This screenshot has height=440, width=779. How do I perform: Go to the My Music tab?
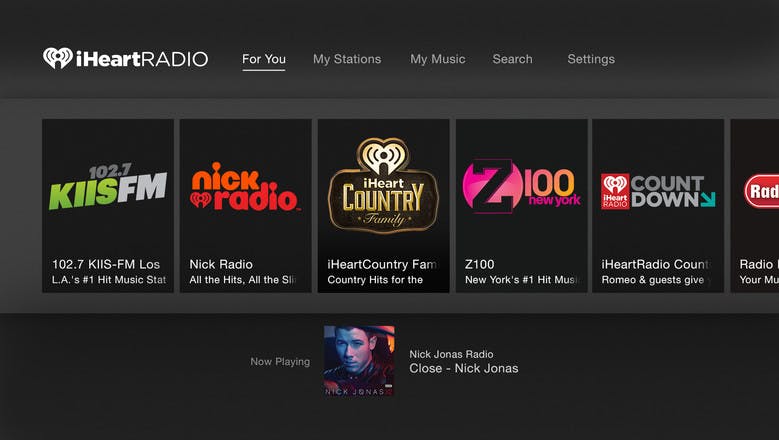[x=438, y=59]
